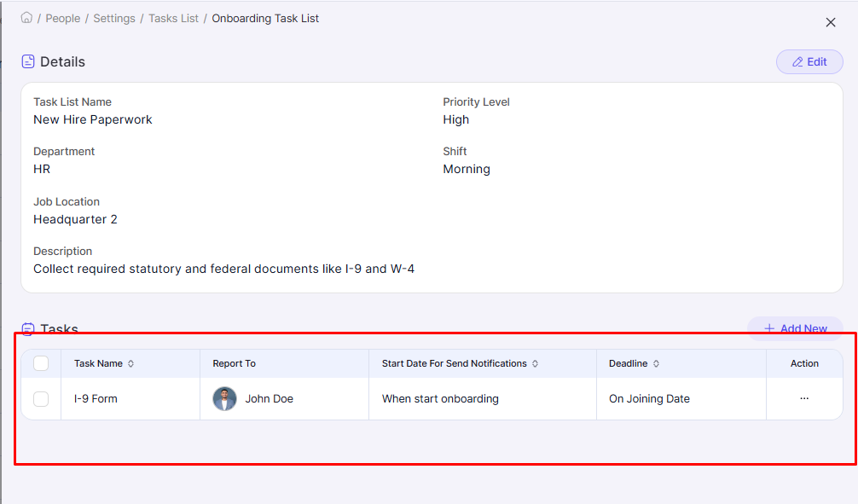The width and height of the screenshot is (858, 504).
Task: Select the checkbox for the I-9 Form row
Action: click(40, 398)
